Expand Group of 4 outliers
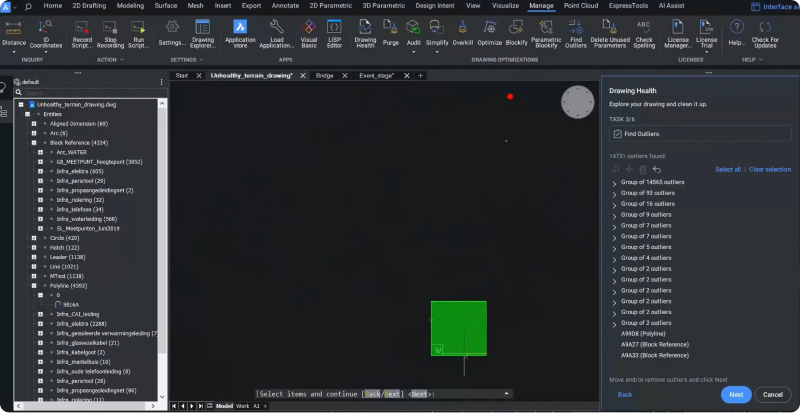 [614, 258]
